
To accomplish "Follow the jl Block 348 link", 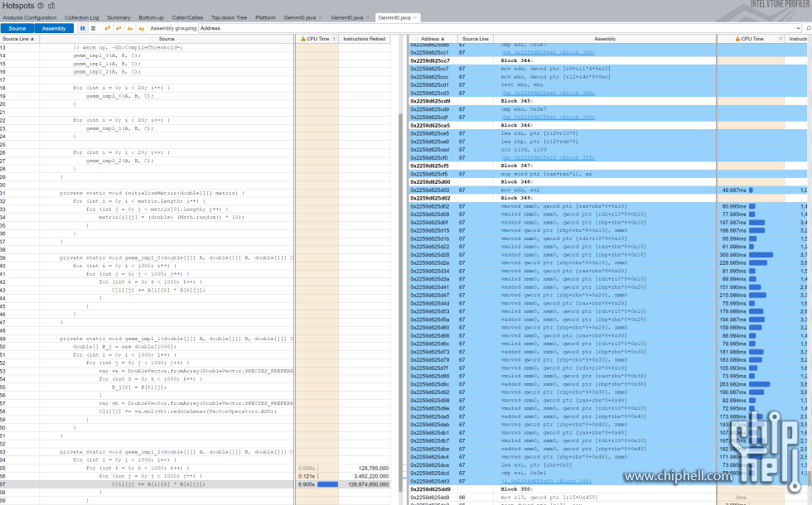I will [x=548, y=481].
